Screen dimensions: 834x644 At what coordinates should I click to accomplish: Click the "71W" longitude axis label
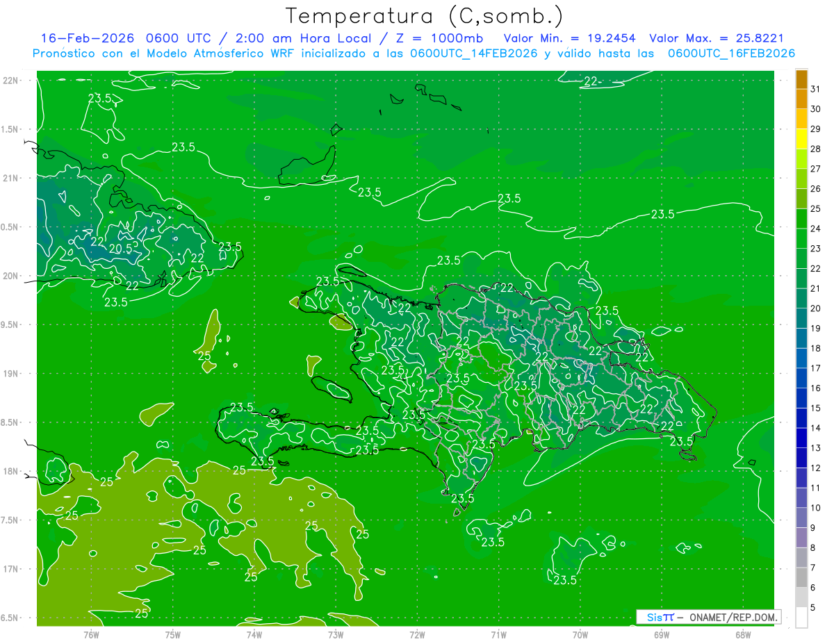(x=498, y=634)
